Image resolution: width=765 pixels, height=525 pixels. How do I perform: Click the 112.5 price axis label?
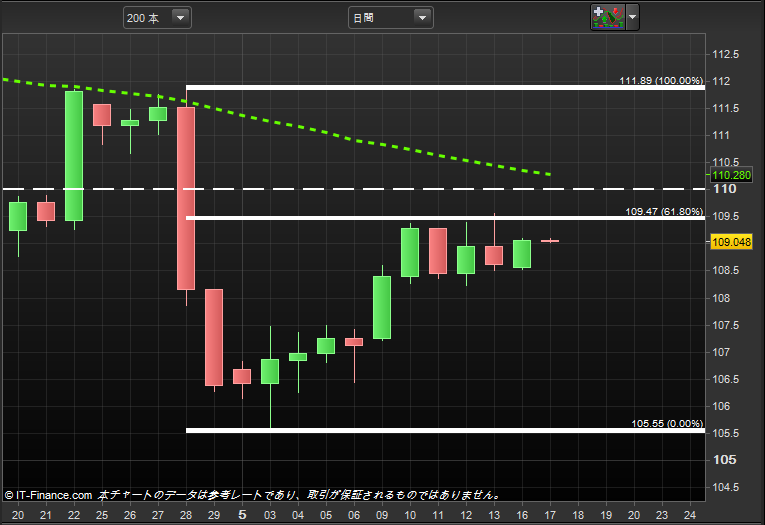tap(725, 54)
